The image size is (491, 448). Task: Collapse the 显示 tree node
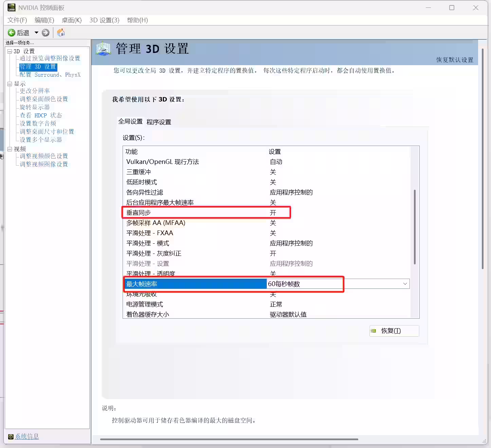tap(10, 84)
